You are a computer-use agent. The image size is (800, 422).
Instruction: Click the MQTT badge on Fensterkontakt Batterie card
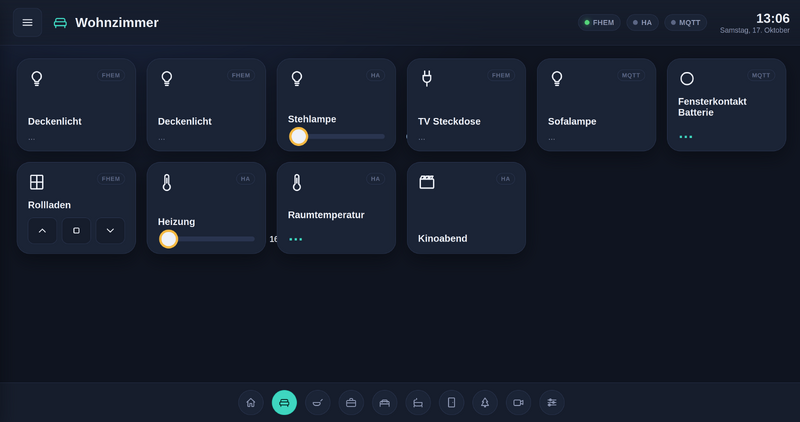(761, 76)
